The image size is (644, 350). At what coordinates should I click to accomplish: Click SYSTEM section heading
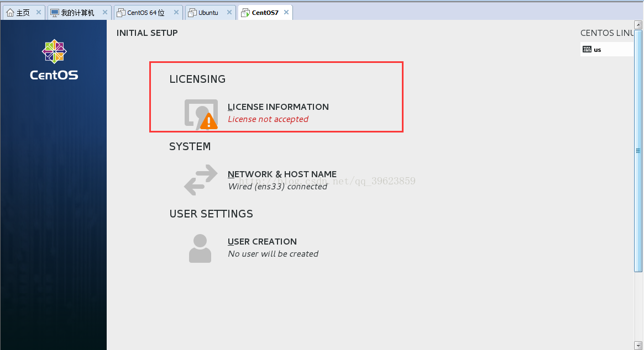[x=190, y=146]
